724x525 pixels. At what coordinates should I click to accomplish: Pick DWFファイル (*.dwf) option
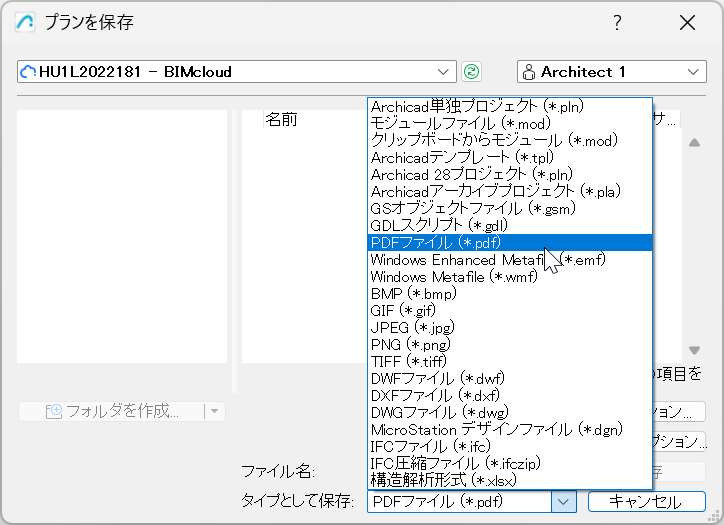(510, 379)
